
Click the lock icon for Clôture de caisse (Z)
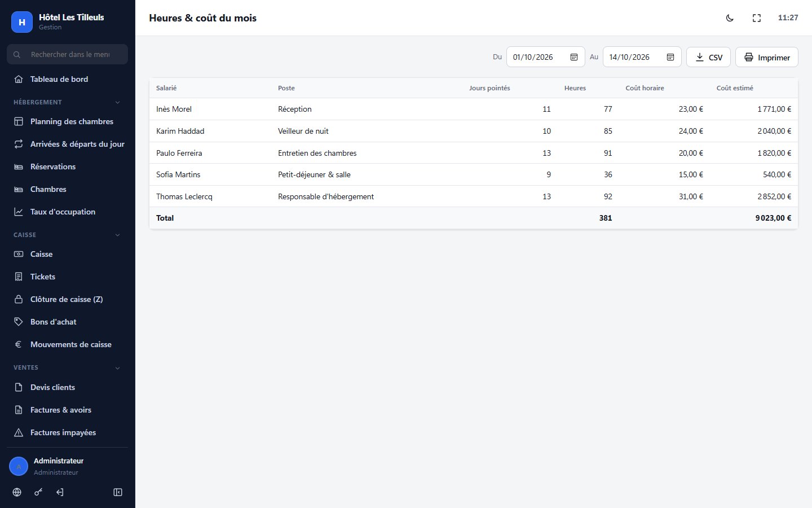pos(19,299)
